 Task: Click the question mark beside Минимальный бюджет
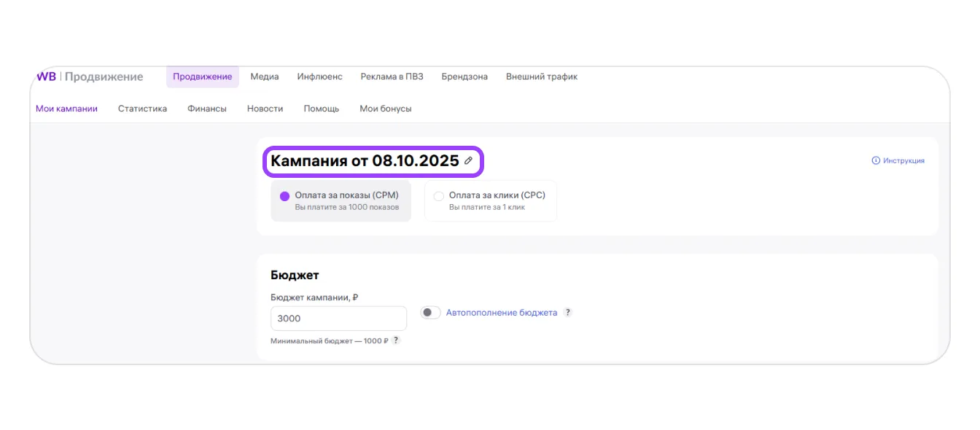396,340
